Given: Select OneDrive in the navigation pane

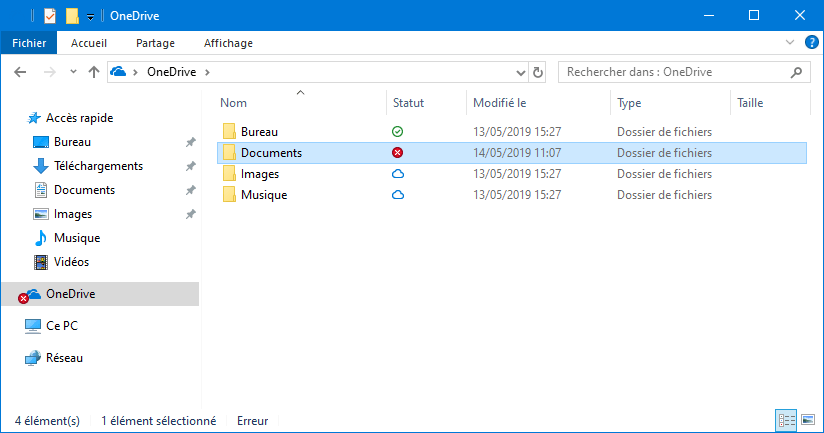Looking at the screenshot, I should click(100, 294).
